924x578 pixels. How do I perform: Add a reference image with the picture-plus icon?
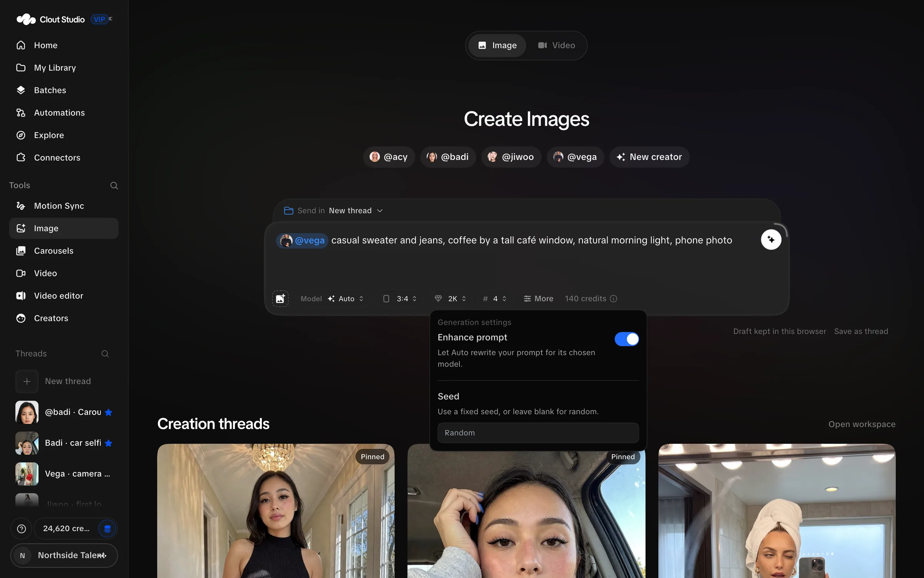280,299
